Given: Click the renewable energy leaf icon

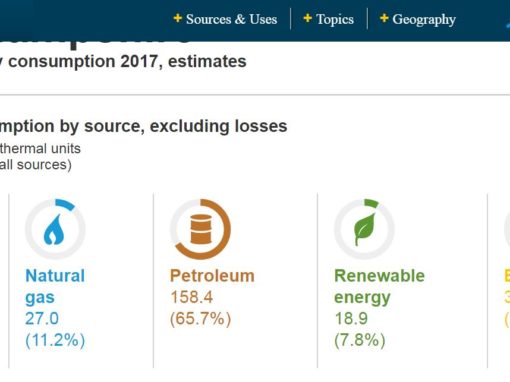Looking at the screenshot, I should pos(364,230).
